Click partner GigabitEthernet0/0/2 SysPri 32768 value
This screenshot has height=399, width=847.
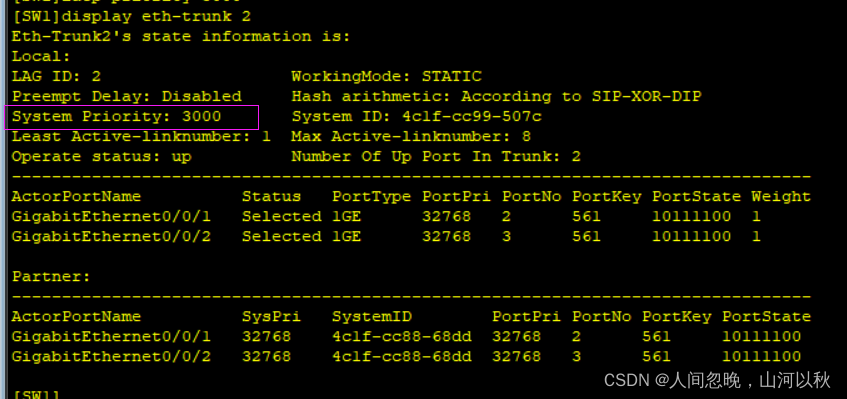266,357
